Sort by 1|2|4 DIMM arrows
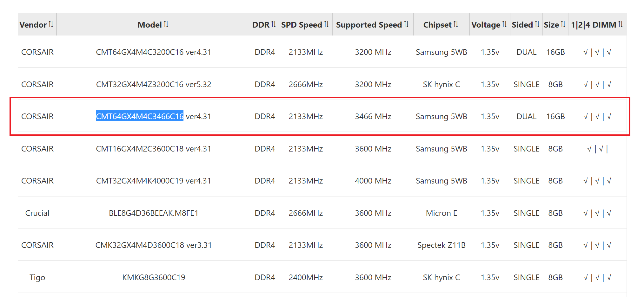Image resolution: width=644 pixels, height=297 pixels. coord(621,24)
